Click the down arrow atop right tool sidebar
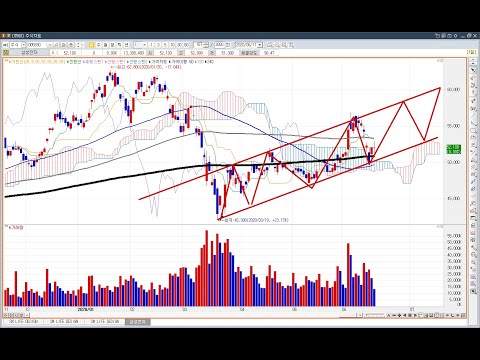This screenshot has height=360, width=480. tap(473, 63)
